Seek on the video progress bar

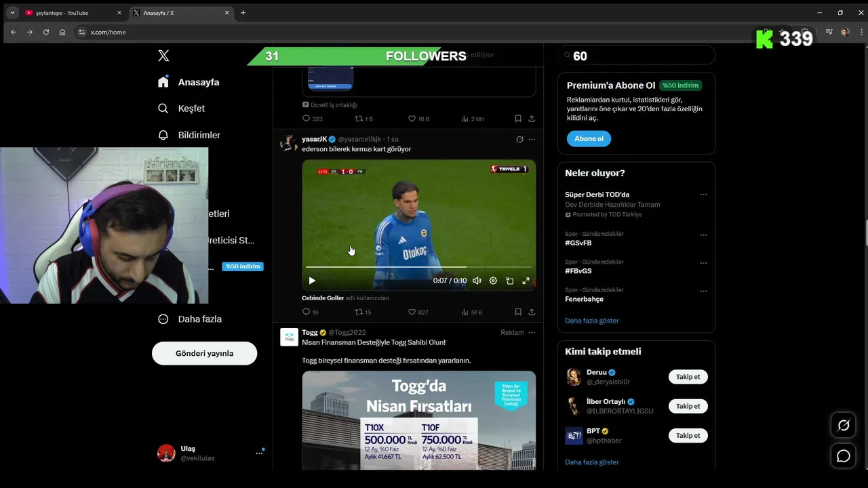point(418,267)
